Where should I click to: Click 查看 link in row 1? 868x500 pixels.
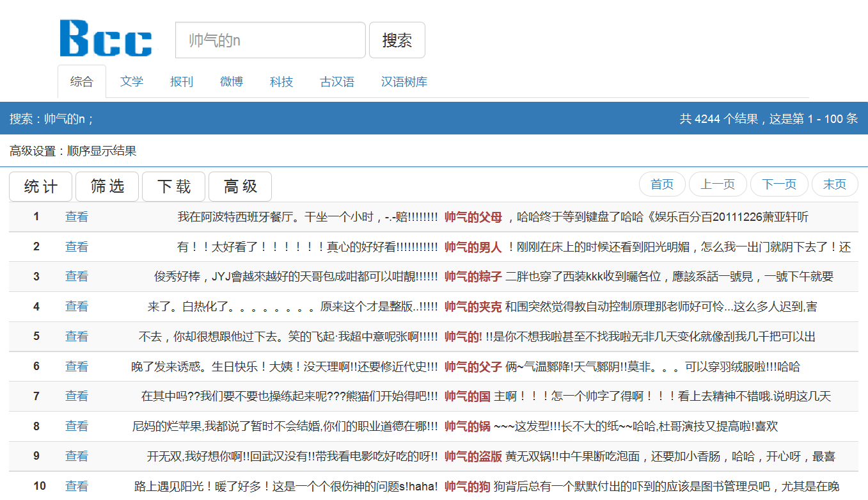[77, 217]
